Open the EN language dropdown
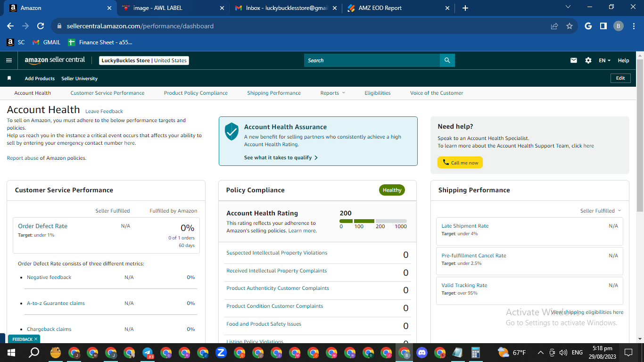Viewport: 644px width, 362px height. point(604,60)
